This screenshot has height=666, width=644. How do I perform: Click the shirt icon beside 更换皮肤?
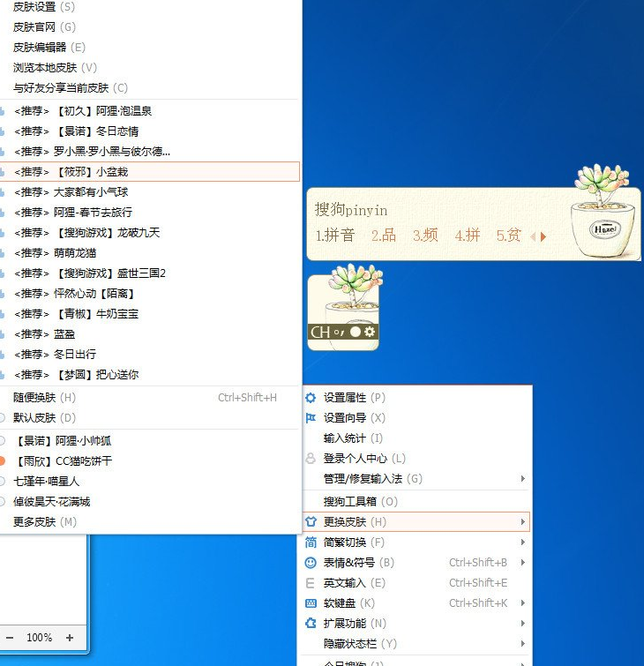tap(311, 521)
